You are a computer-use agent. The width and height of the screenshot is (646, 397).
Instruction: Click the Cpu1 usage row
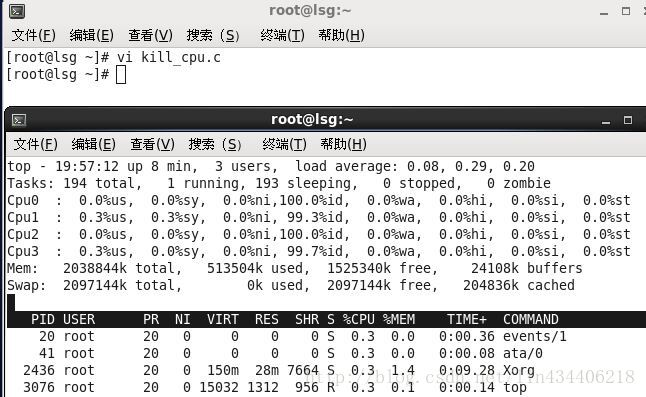[318, 217]
